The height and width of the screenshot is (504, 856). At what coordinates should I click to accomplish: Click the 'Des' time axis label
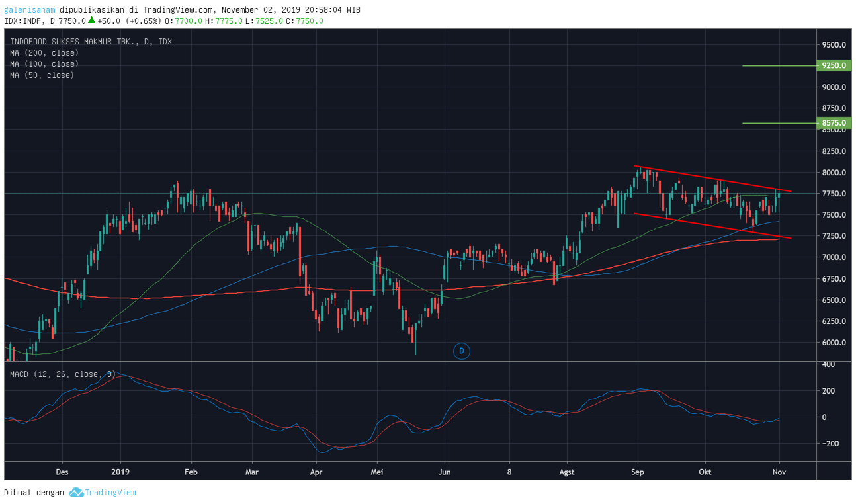click(62, 472)
